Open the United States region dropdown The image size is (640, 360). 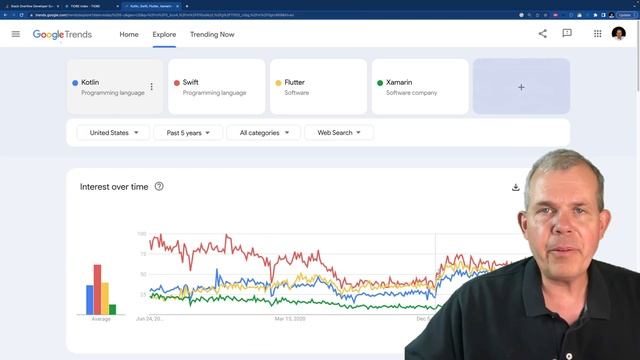[113, 133]
